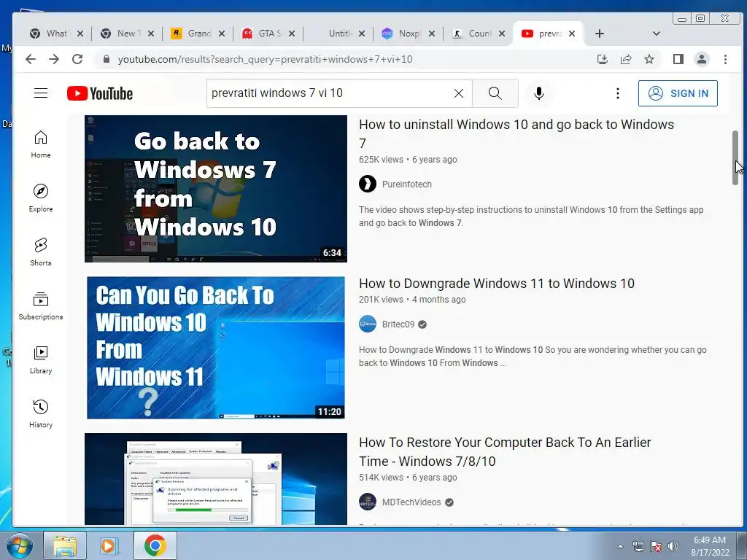Open the tab search dropdown chevron
Screen dimensions: 747x560
[x=656, y=34]
